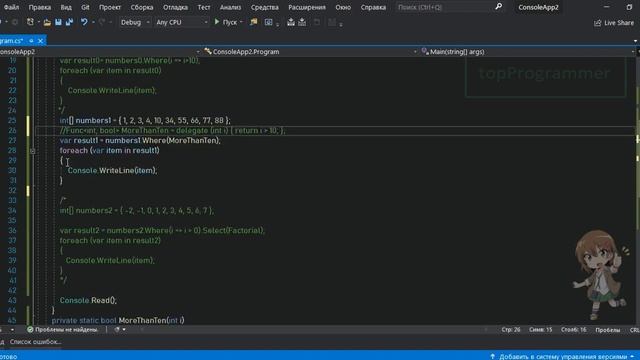The height and width of the screenshot is (360, 640).
Task: Click 'Console.Read();' on line 43
Action: [x=88, y=300]
